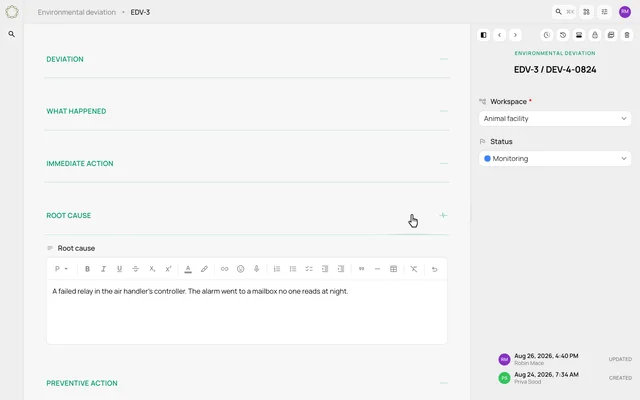This screenshot has width=640, height=400.
Task: Toggle the side panel layout icon
Action: pyautogui.click(x=483, y=35)
